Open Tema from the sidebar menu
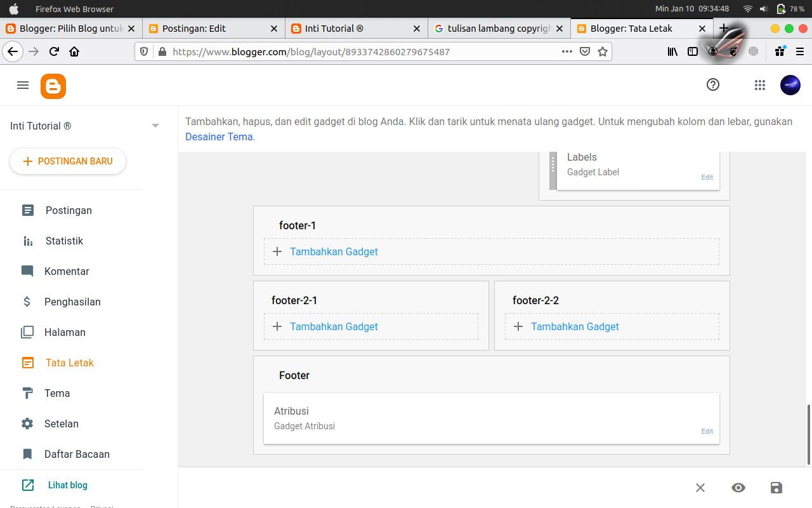This screenshot has height=508, width=812. coord(58,393)
